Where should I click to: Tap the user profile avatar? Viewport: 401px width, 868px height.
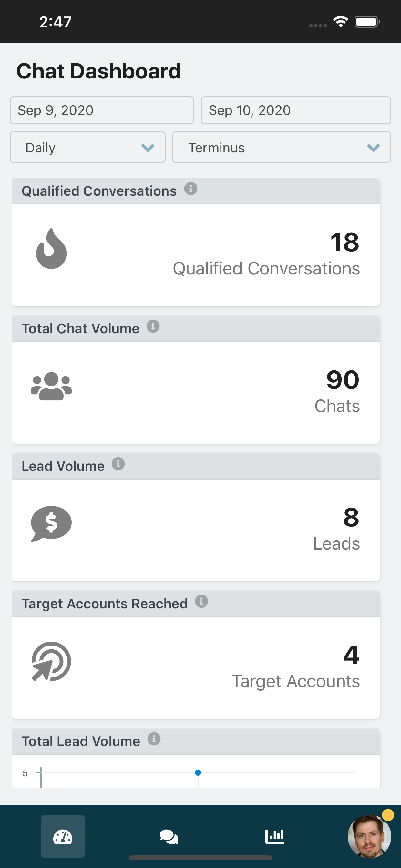click(x=369, y=836)
